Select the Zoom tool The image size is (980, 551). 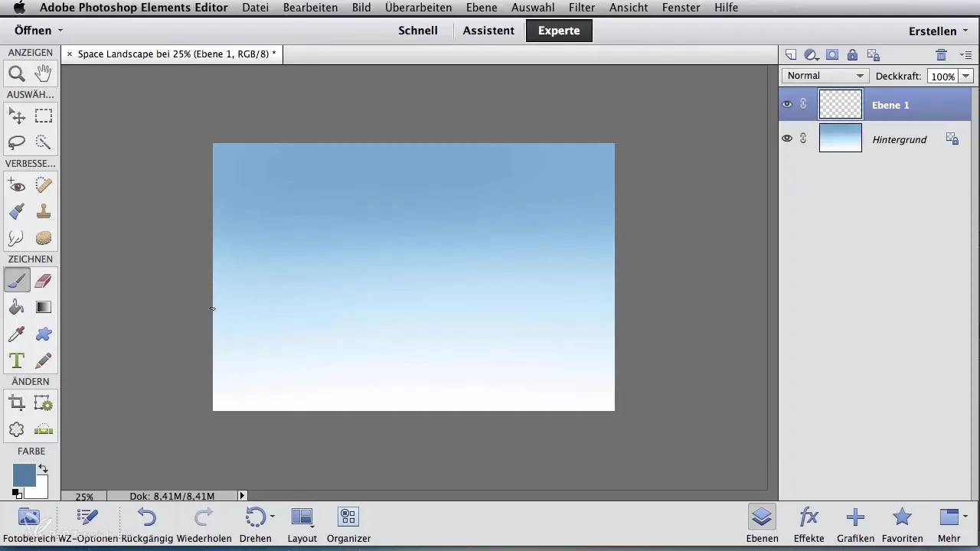pyautogui.click(x=17, y=74)
